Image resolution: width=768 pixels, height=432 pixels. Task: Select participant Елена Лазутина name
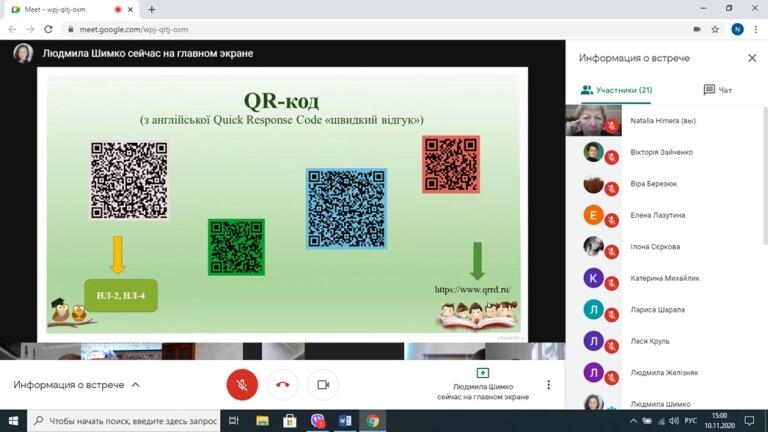tap(657, 215)
